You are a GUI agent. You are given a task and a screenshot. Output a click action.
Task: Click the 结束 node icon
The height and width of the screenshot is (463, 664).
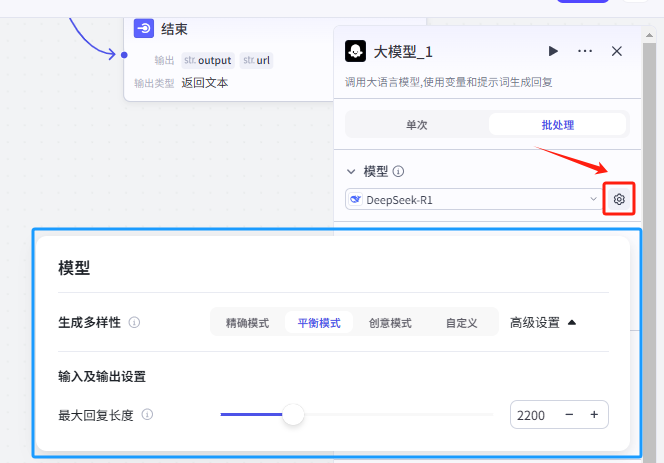click(x=144, y=29)
